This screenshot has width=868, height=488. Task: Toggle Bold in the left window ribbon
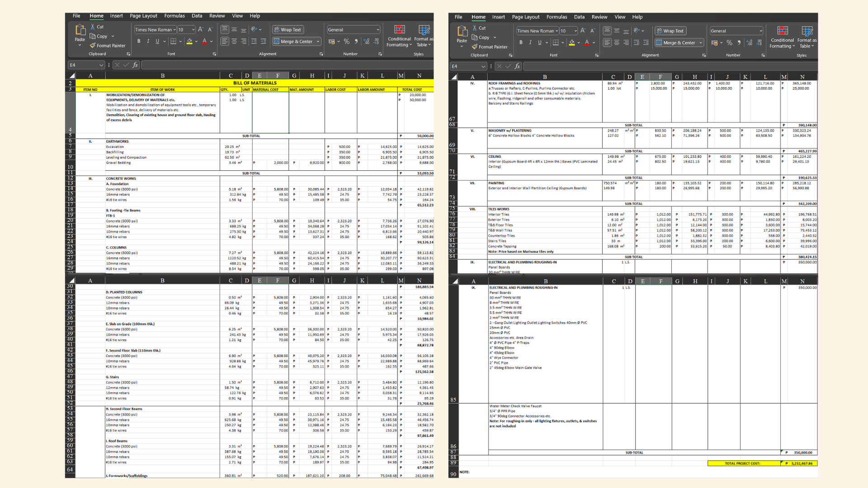tap(139, 41)
